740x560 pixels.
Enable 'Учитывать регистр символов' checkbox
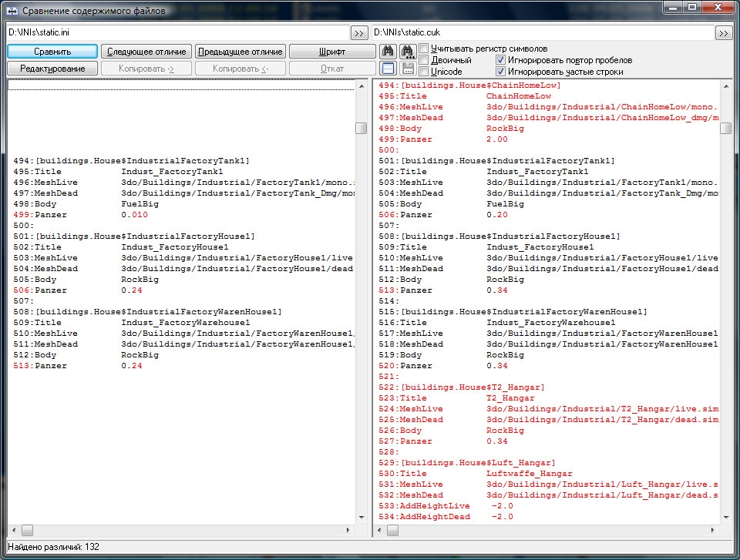coord(424,48)
